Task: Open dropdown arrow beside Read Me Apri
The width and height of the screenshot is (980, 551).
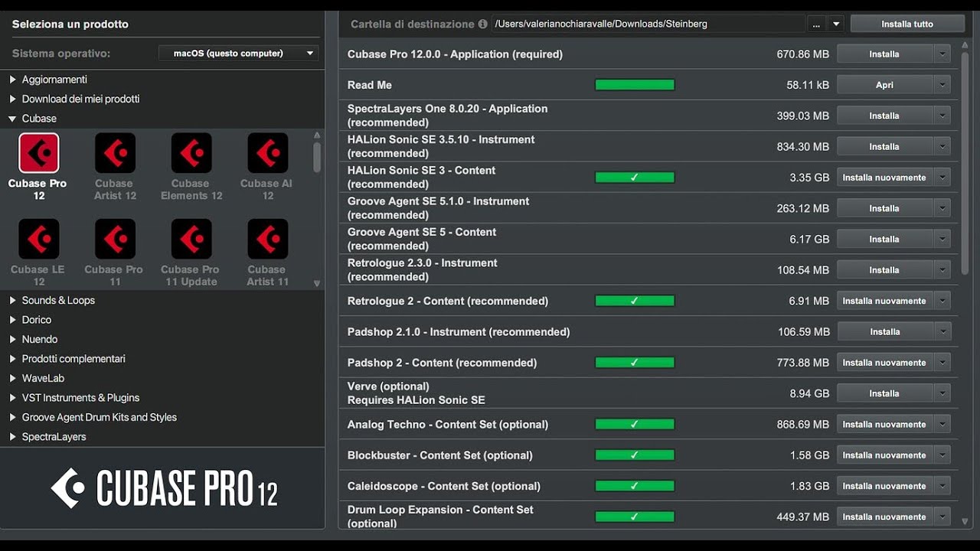Action: point(942,85)
